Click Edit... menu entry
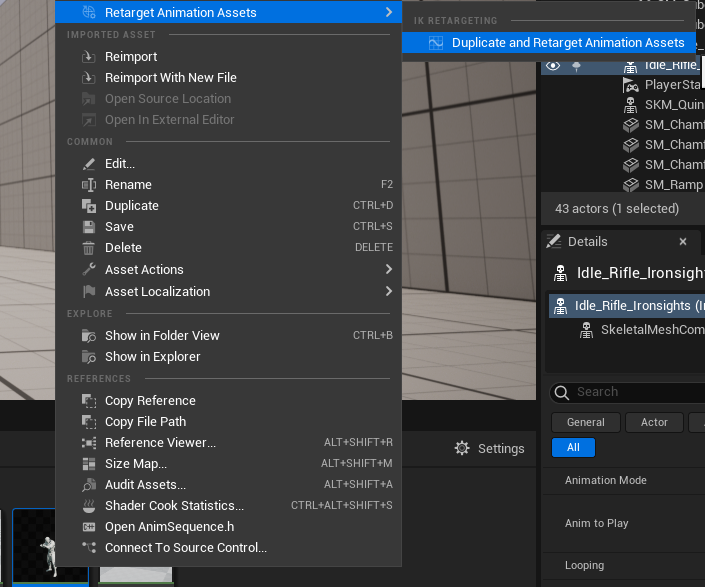This screenshot has width=705, height=587. 228,164
